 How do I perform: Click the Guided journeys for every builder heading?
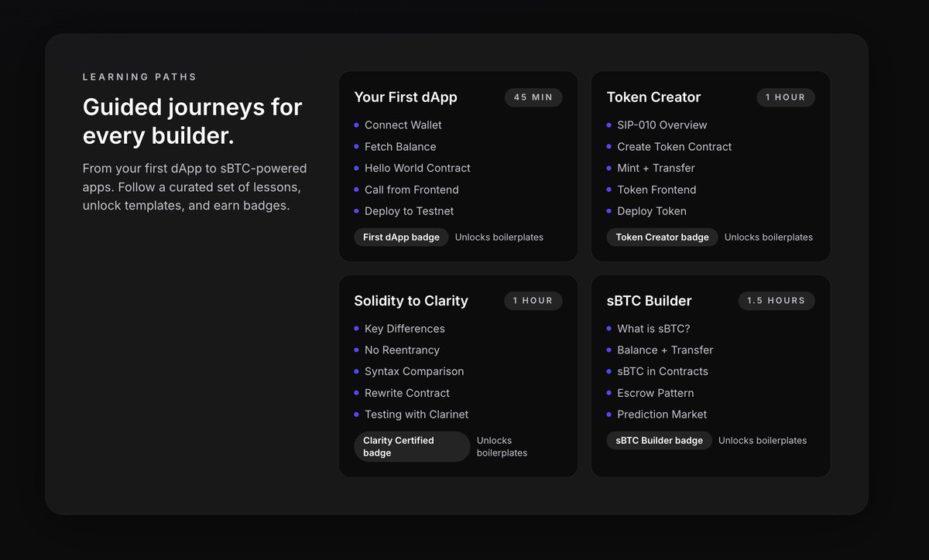pos(193,121)
